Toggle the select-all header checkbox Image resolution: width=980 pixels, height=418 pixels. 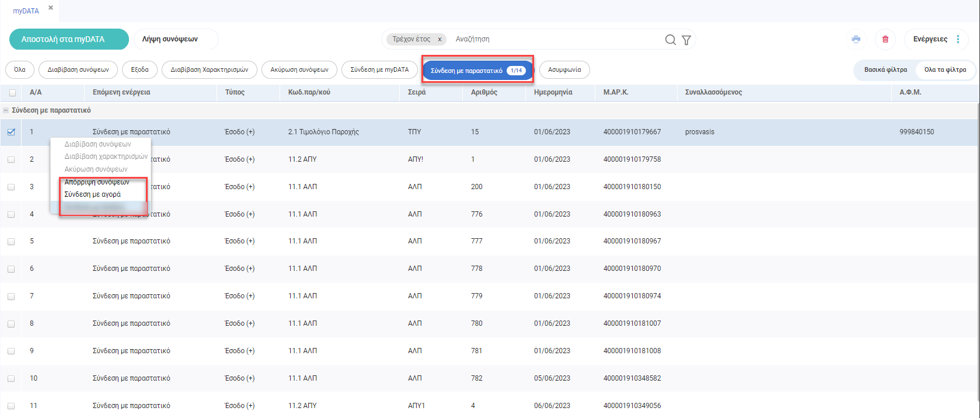(x=12, y=93)
